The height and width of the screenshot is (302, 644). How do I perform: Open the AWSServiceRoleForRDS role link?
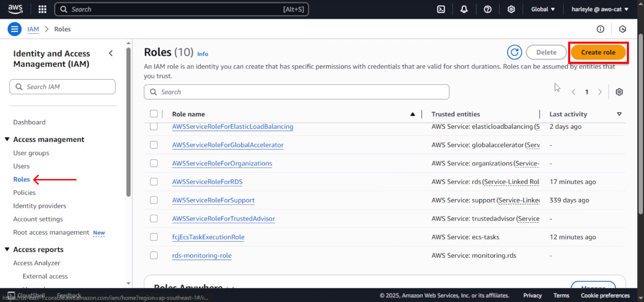point(207,182)
